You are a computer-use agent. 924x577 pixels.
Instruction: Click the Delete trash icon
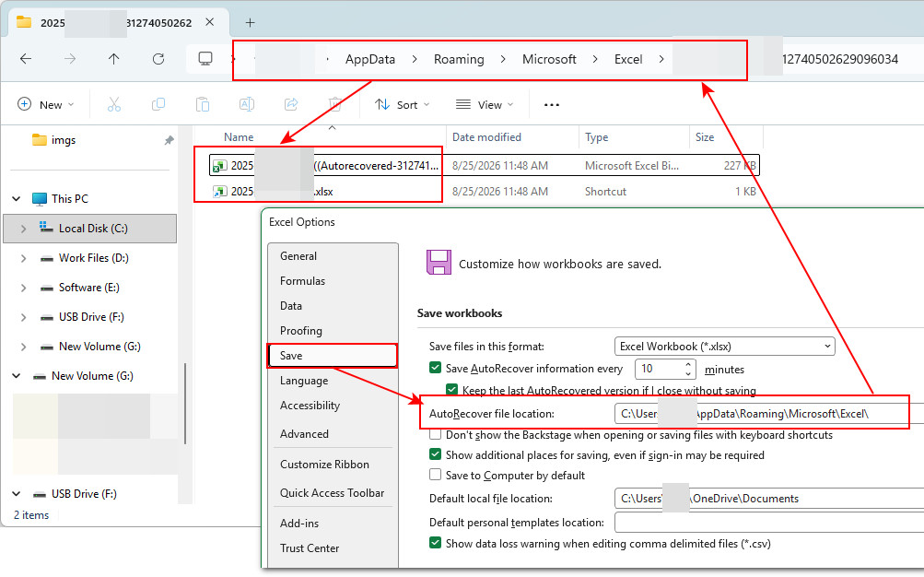[x=334, y=105]
